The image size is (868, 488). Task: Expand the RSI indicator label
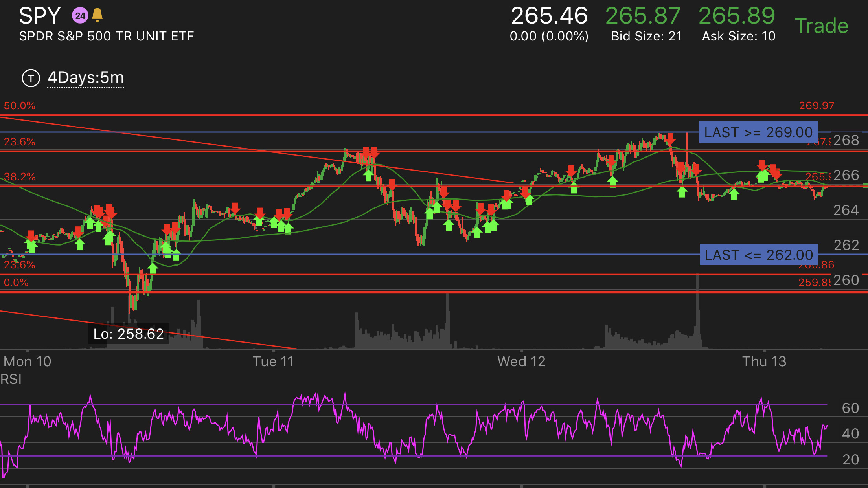(11, 379)
